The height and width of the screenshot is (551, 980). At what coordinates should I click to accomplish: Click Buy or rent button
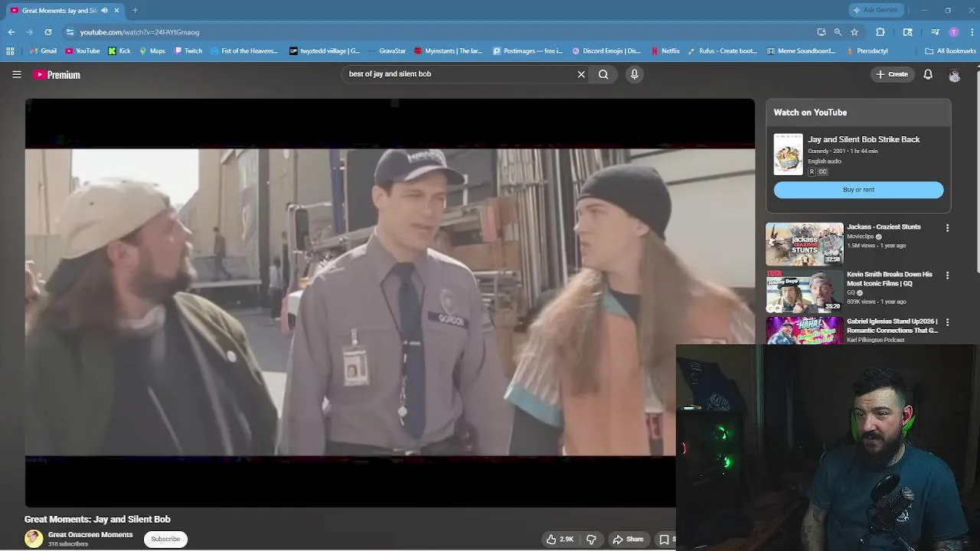point(858,190)
